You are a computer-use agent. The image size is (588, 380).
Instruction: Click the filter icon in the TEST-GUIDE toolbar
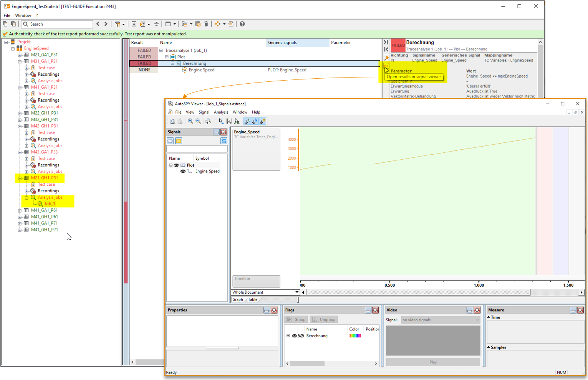click(118, 24)
